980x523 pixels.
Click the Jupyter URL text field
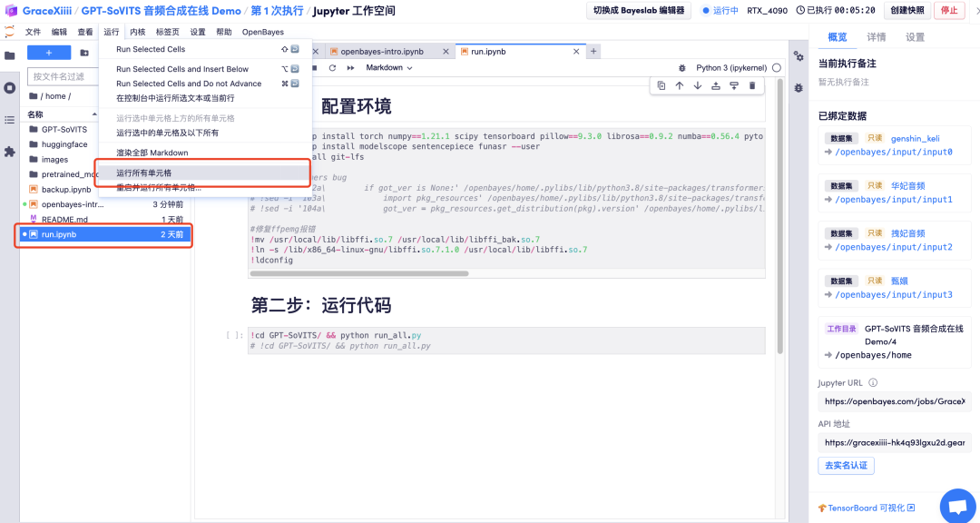click(x=895, y=401)
